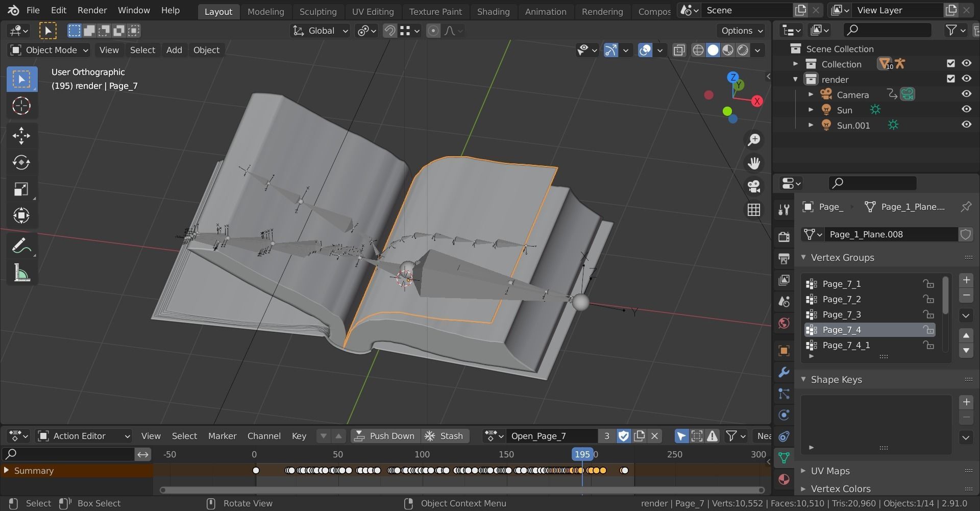The height and width of the screenshot is (511, 980).
Task: Select the Rotate tool
Action: point(21,162)
